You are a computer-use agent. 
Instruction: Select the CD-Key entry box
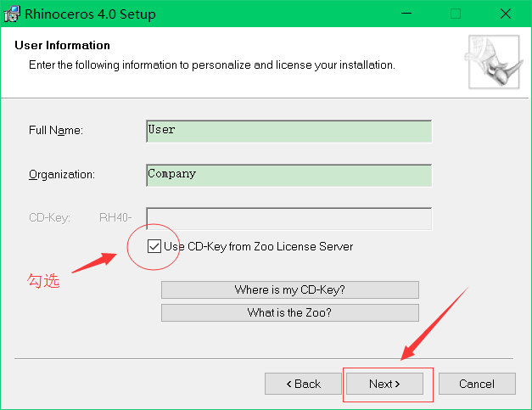tap(288, 218)
